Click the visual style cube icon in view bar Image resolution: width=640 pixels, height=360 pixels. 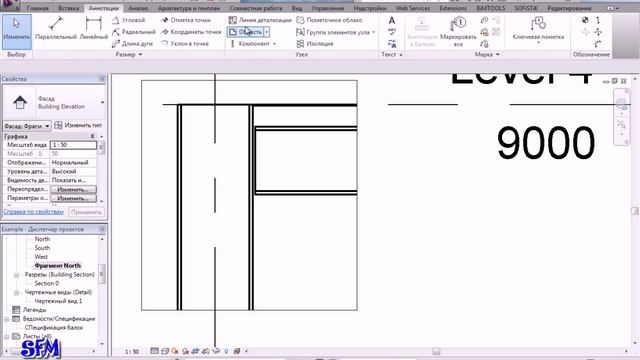click(x=165, y=351)
